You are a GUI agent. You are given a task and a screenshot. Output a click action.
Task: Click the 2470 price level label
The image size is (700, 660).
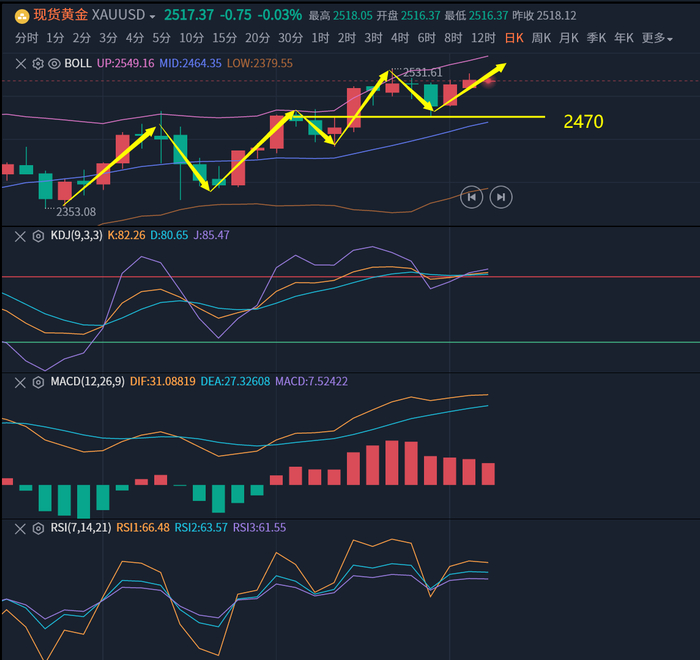[x=583, y=121]
